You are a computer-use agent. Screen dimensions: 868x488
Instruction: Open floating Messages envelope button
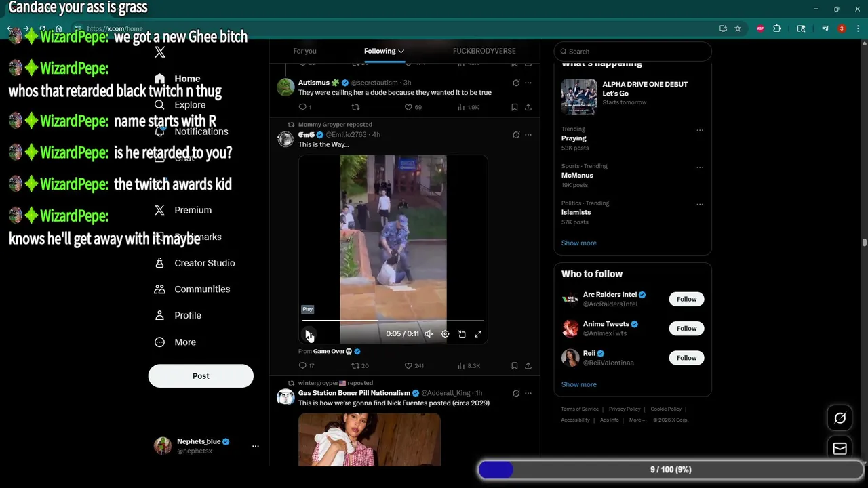[x=840, y=449]
